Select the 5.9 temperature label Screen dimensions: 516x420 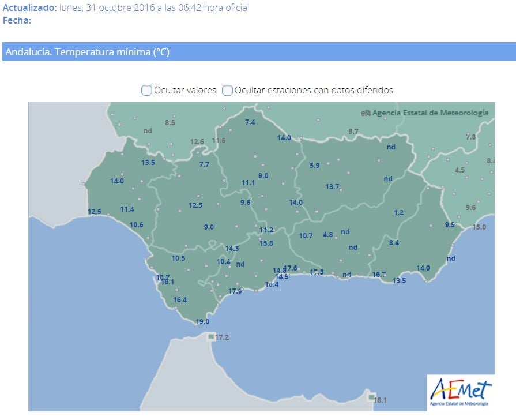(314, 166)
